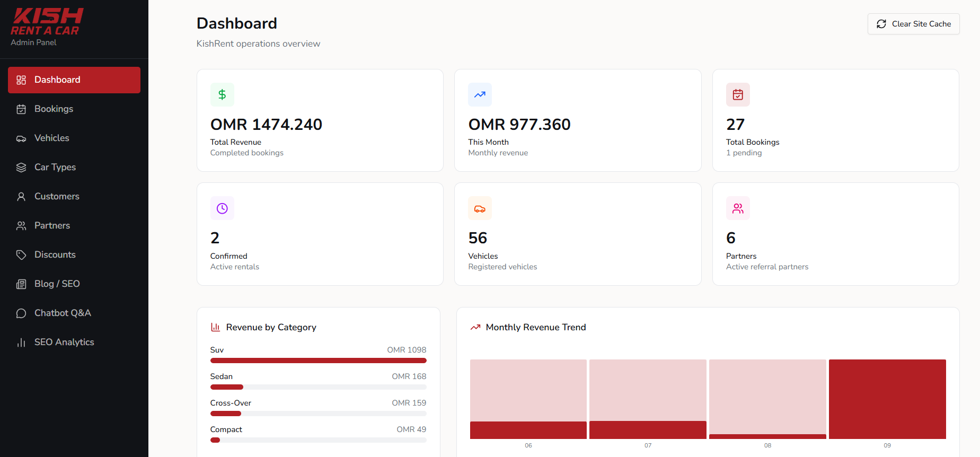Viewport: 980px width, 457px height.
Task: Click the green dollar Total Revenue icon
Action: tap(222, 94)
